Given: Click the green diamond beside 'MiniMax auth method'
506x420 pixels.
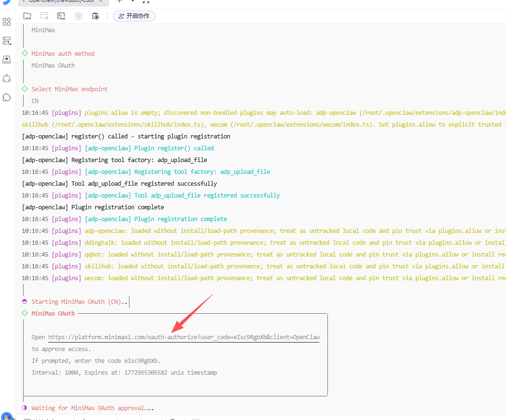Looking at the screenshot, I should (25, 53).
